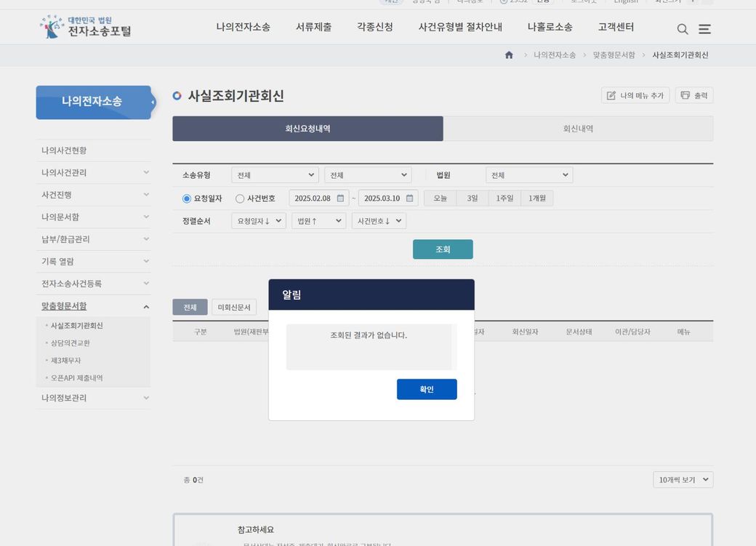Select the 사건번호 radio button
Image resolution: width=756 pixels, height=546 pixels.
coord(240,198)
